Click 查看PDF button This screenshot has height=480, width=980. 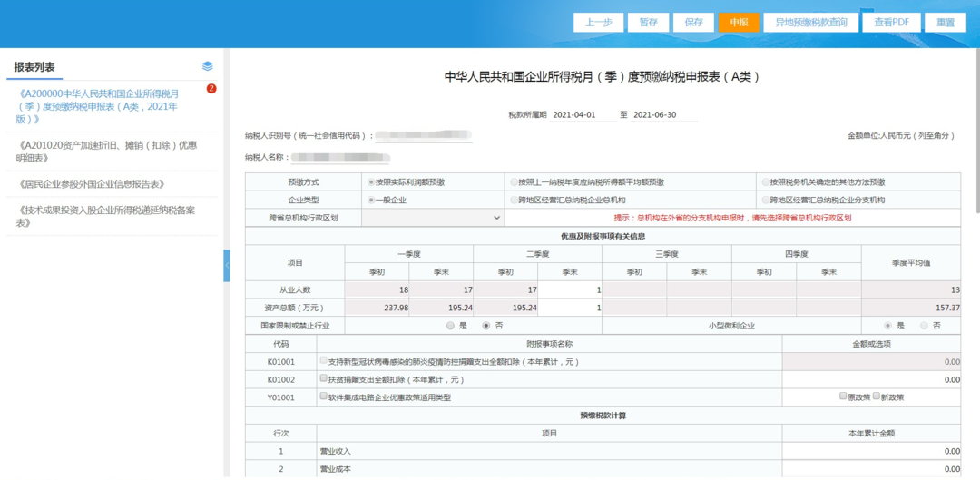click(891, 22)
